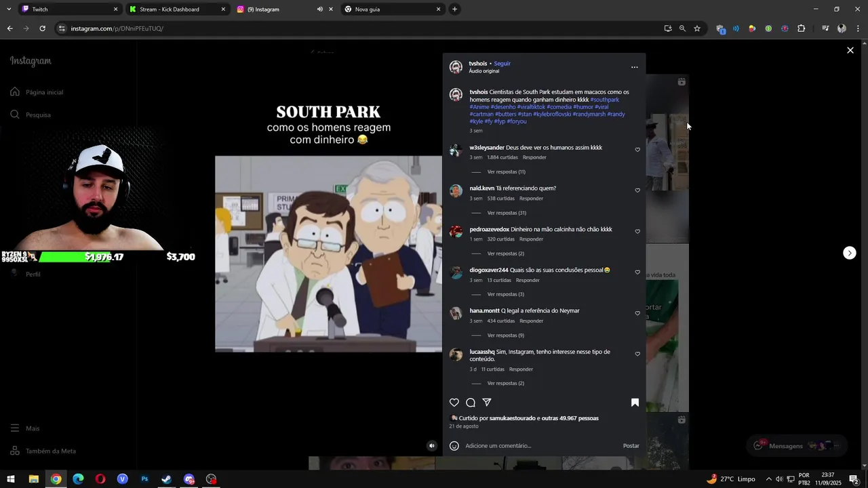868x488 pixels.
Task: Open Photoshop from the taskbar
Action: click(x=144, y=479)
